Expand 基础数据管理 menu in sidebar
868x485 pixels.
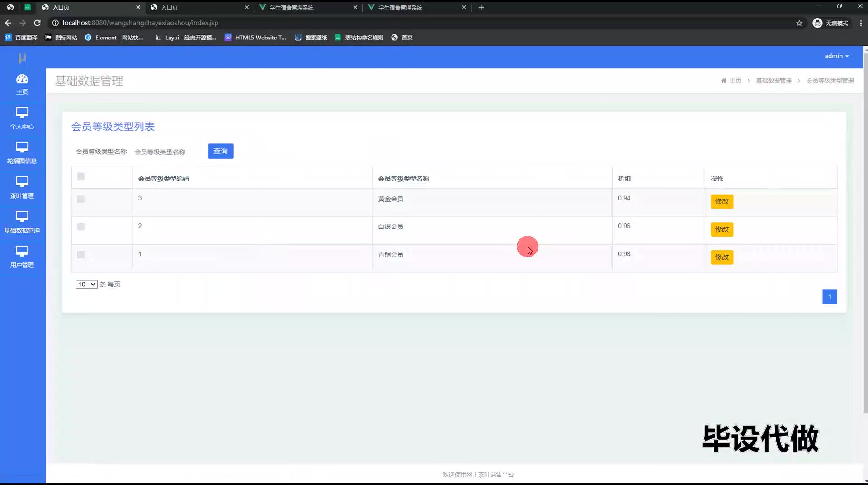pos(22,223)
